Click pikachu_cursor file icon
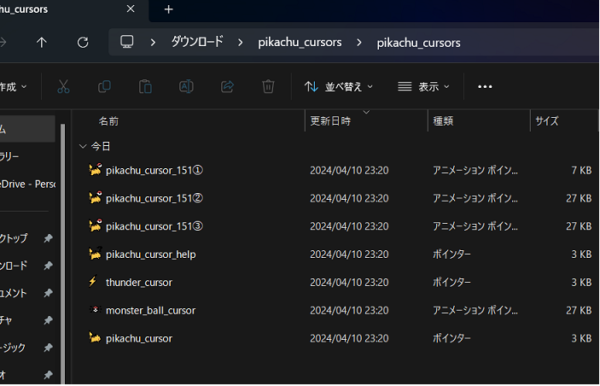600x386 pixels. coord(95,338)
